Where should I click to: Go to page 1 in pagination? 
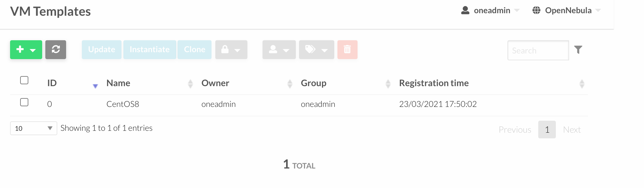pyautogui.click(x=547, y=130)
